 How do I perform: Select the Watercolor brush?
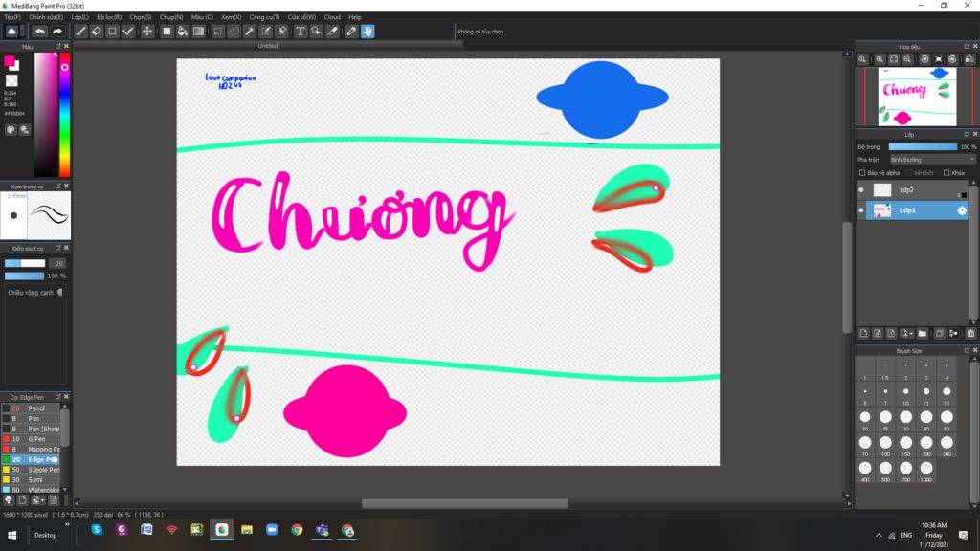click(x=32, y=490)
